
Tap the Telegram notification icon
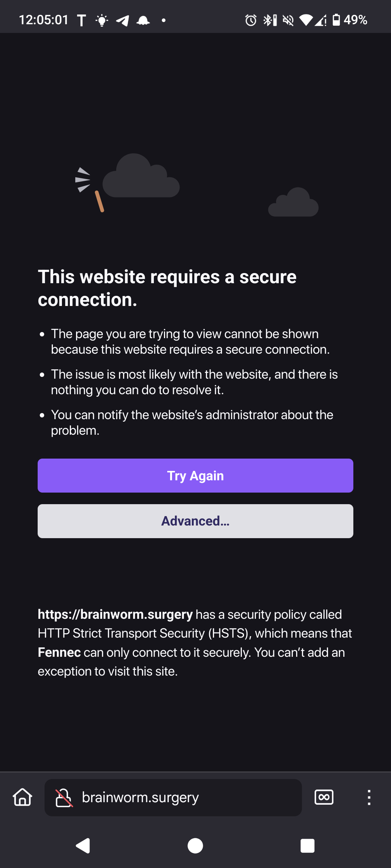click(122, 21)
